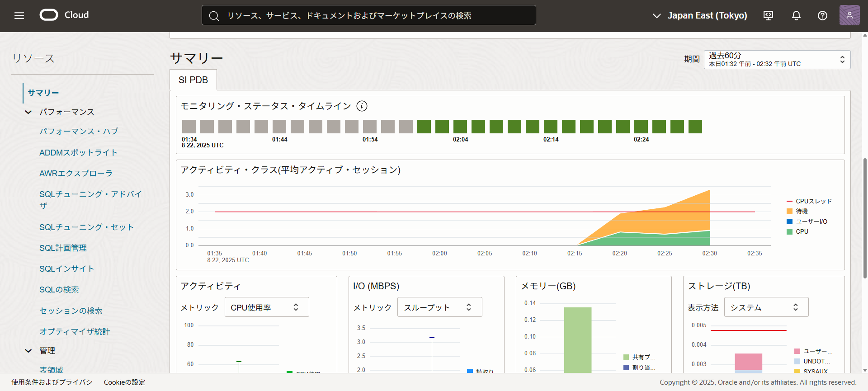Toggle the 待機 legend entry
The image size is (868, 391).
point(797,211)
